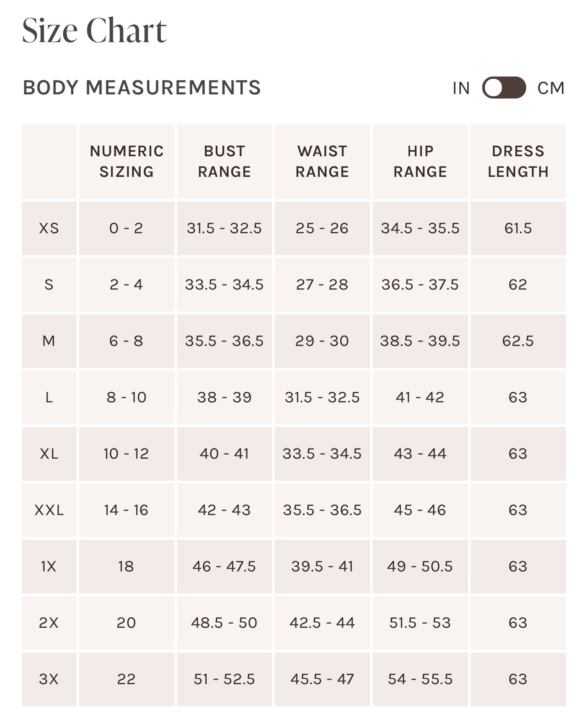Click the Bust Range column header

pos(224,161)
